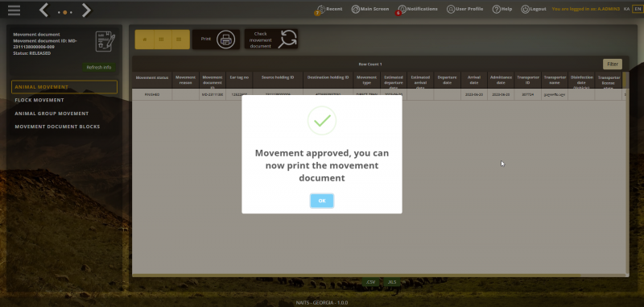Screen dimensions: 644x307
Task: Click the Movement reason column header
Action: 186,80
